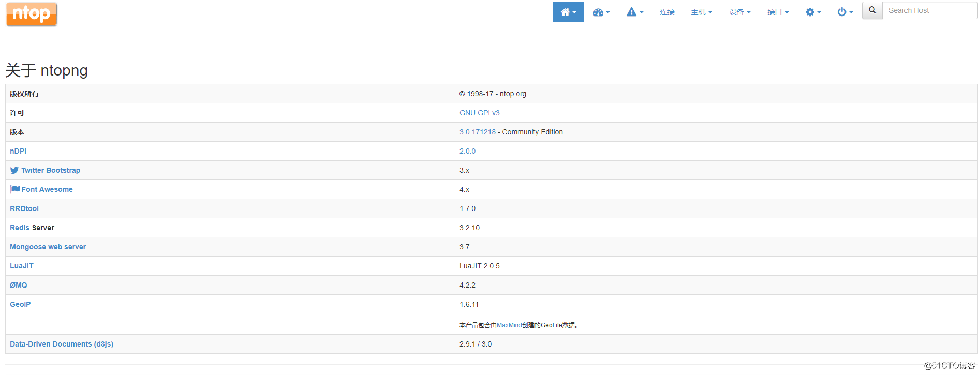Click the GeoIP version 1.6.11
The width and height of the screenshot is (980, 375).
tap(469, 304)
